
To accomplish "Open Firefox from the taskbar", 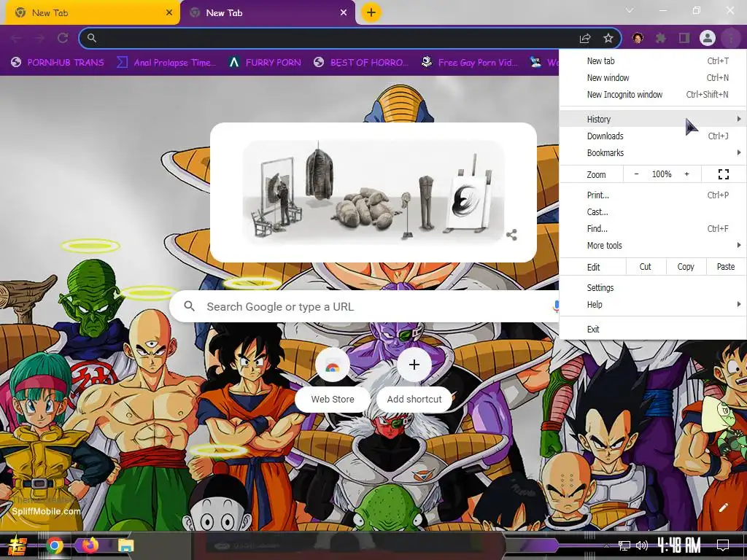I will 90,545.
